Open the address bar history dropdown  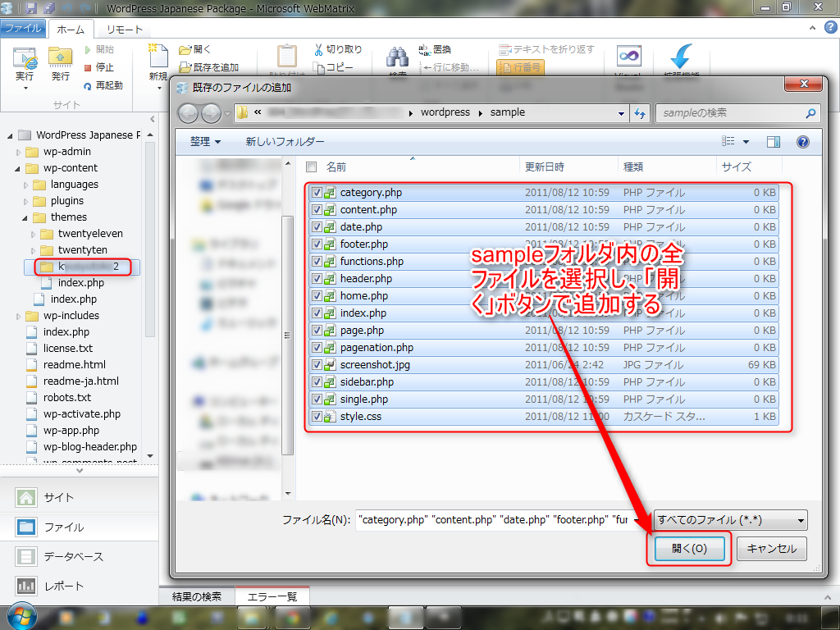(x=621, y=113)
